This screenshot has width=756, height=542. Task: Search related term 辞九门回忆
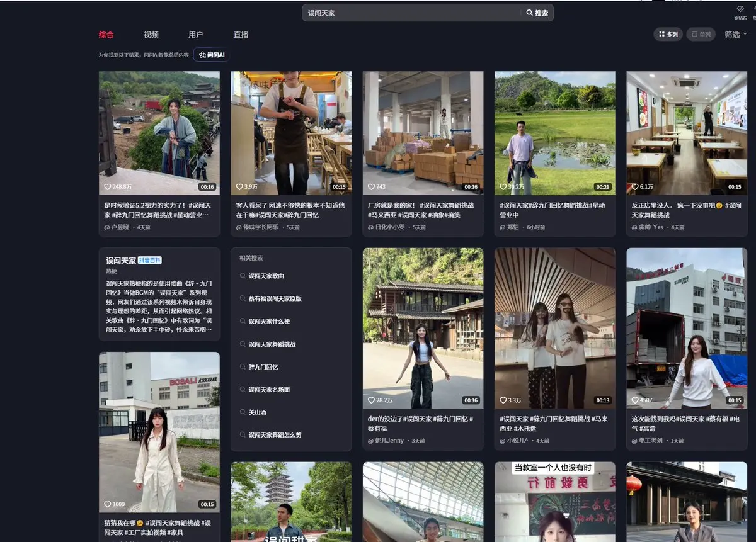point(263,367)
